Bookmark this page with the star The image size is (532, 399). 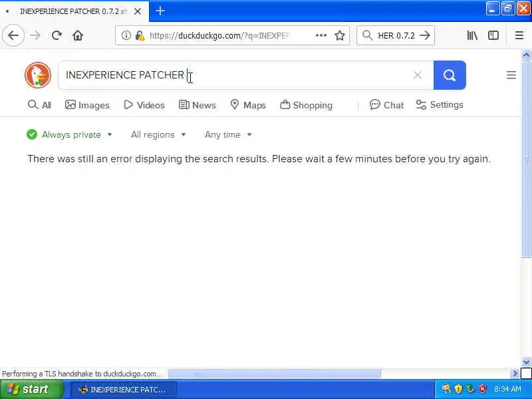tap(340, 35)
